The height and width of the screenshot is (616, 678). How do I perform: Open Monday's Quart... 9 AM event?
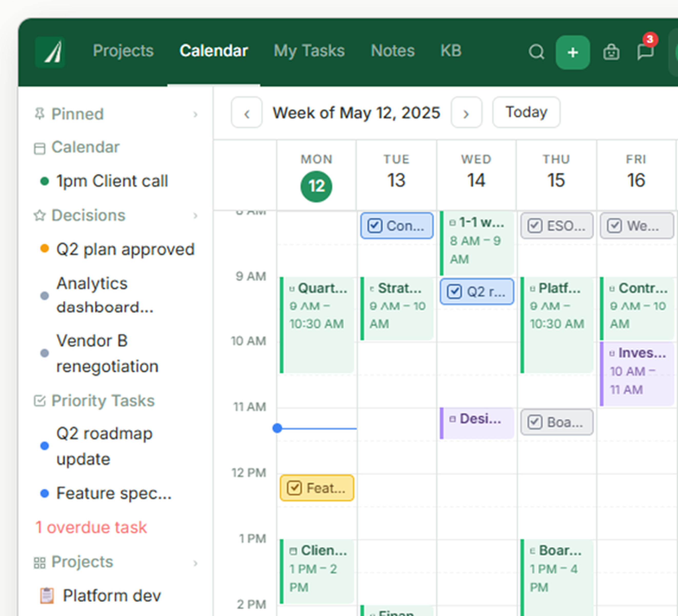point(317,325)
